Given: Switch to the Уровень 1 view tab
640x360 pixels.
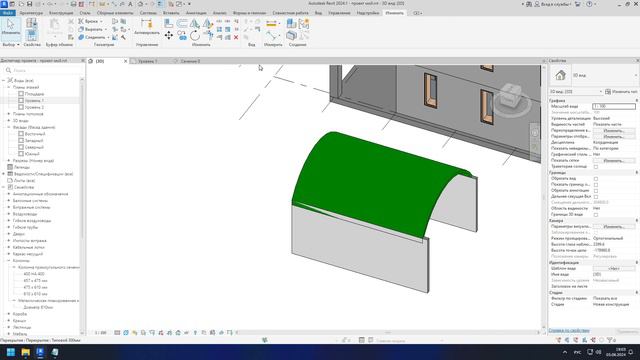Looking at the screenshot, I should pos(147,61).
